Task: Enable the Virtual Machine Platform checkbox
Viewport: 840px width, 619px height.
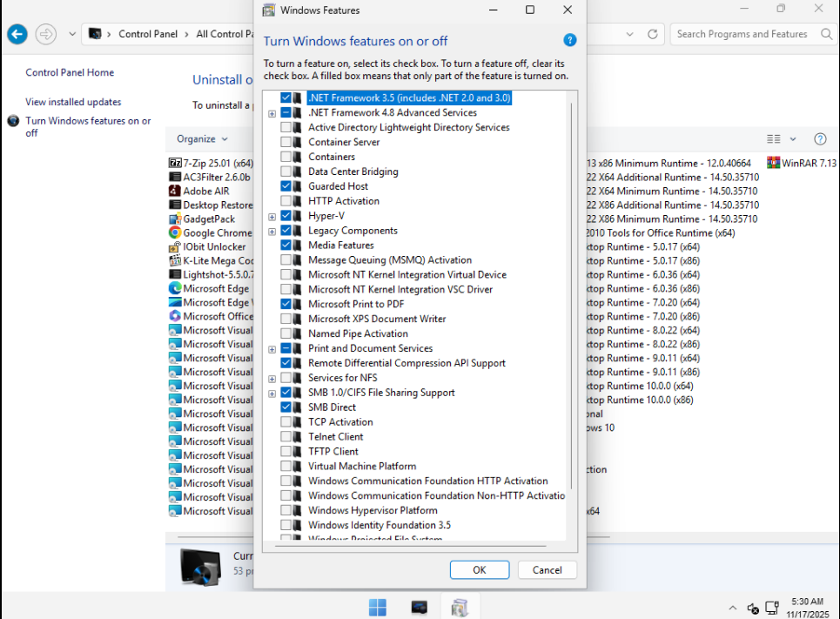Action: click(x=286, y=466)
